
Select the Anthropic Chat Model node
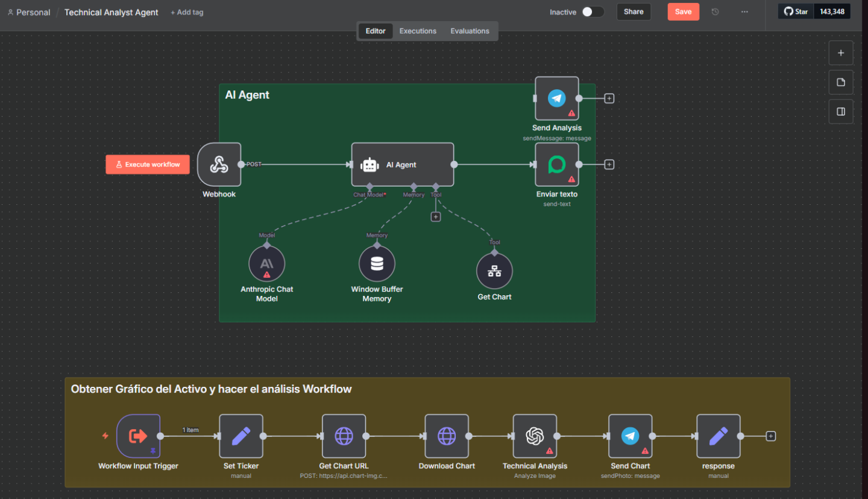pyautogui.click(x=266, y=264)
